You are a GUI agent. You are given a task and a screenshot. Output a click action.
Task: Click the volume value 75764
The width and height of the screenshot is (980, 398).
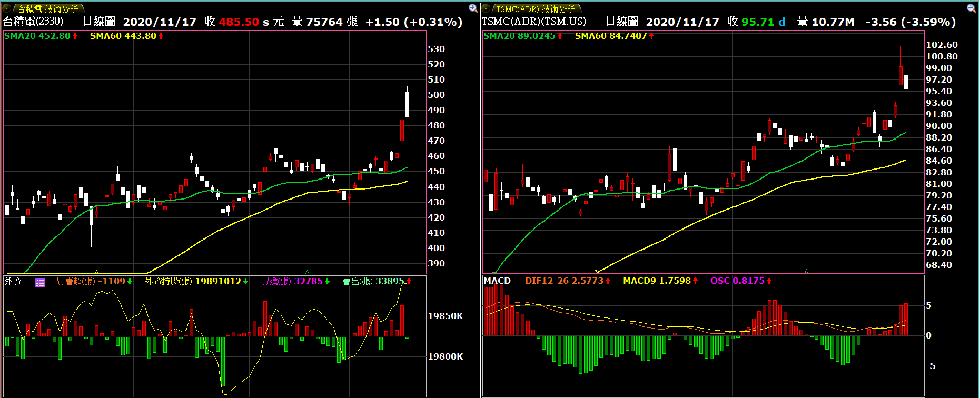tap(324, 22)
